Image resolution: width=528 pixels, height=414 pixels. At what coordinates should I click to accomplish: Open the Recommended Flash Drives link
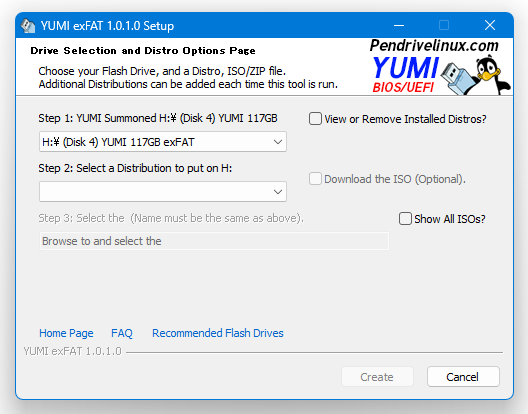click(218, 333)
